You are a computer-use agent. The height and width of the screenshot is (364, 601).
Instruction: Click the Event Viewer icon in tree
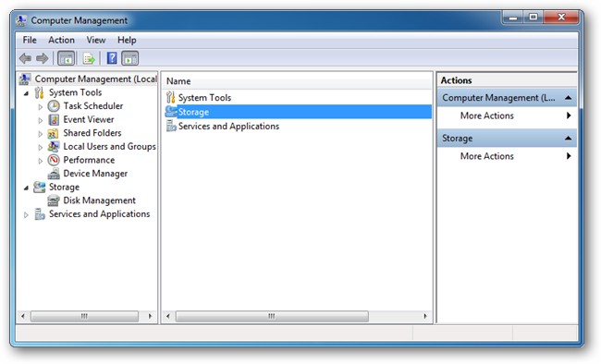(54, 119)
